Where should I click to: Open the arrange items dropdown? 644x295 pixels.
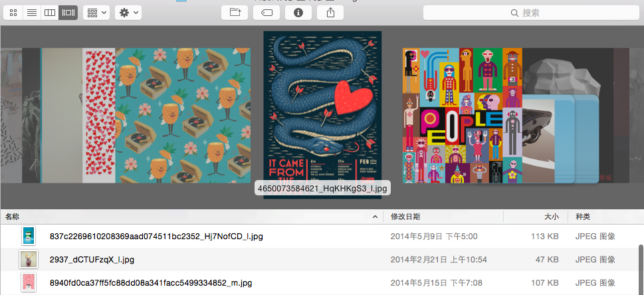pos(96,13)
